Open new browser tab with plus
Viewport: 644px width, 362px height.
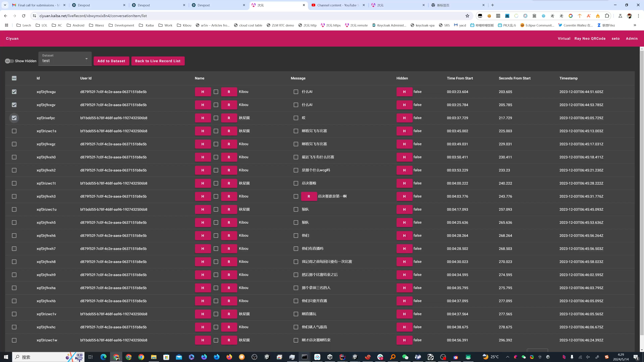point(493,5)
